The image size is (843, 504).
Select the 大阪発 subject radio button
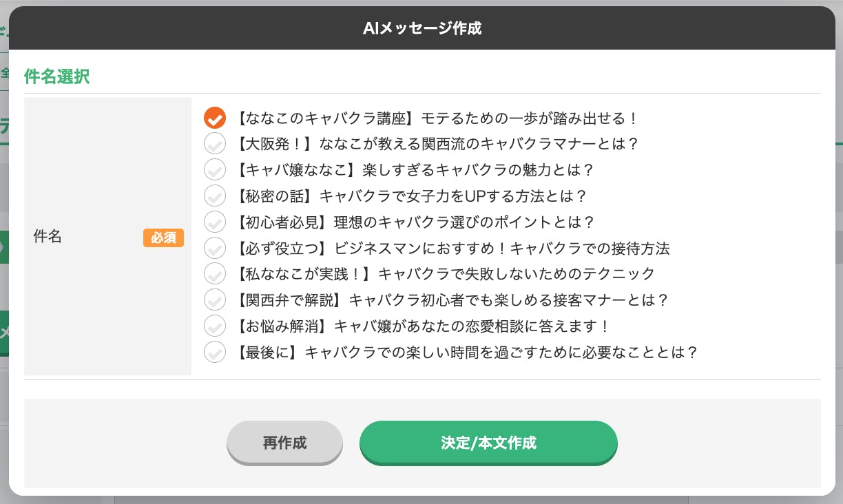[x=215, y=144]
